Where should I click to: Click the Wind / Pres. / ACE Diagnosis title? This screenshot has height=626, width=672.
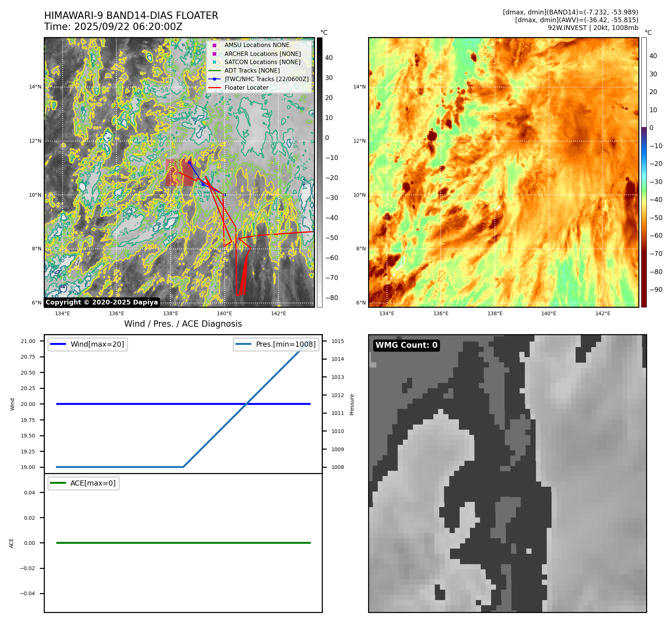(183, 324)
